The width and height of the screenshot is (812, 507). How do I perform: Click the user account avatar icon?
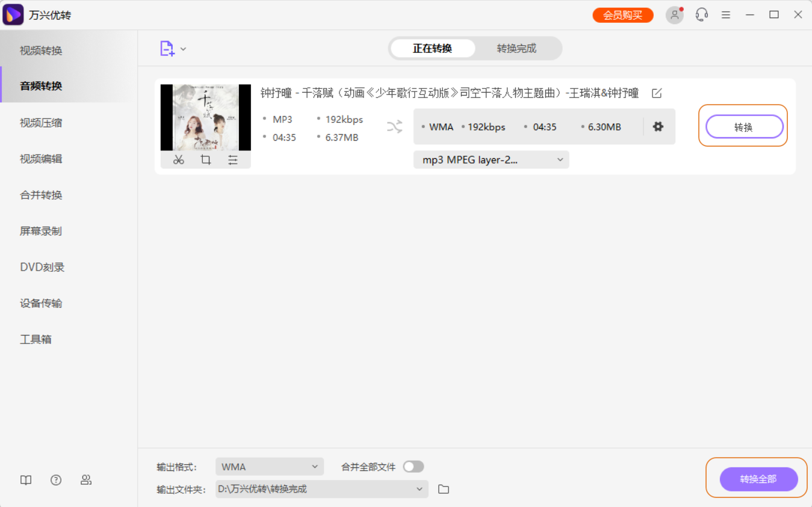click(x=674, y=15)
